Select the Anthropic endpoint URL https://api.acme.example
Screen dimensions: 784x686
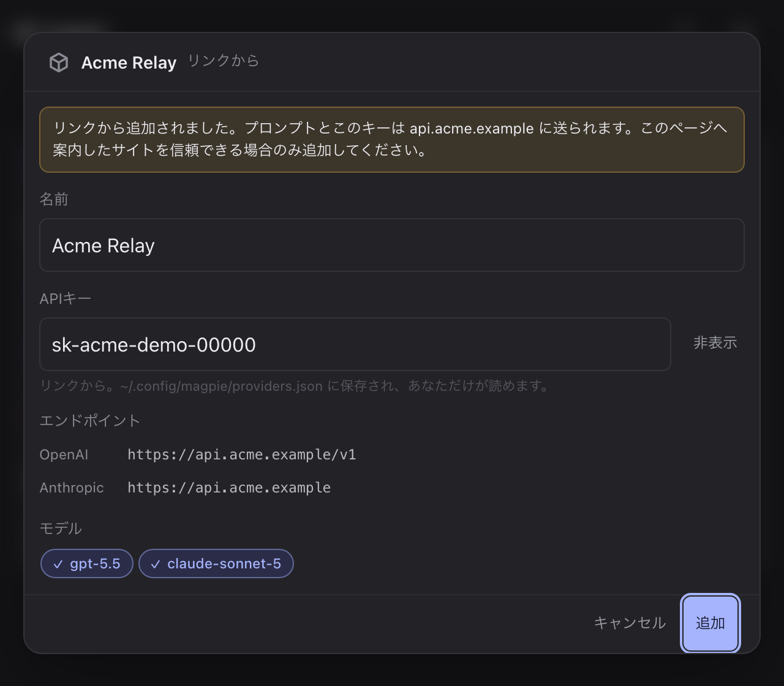pyautogui.click(x=229, y=488)
